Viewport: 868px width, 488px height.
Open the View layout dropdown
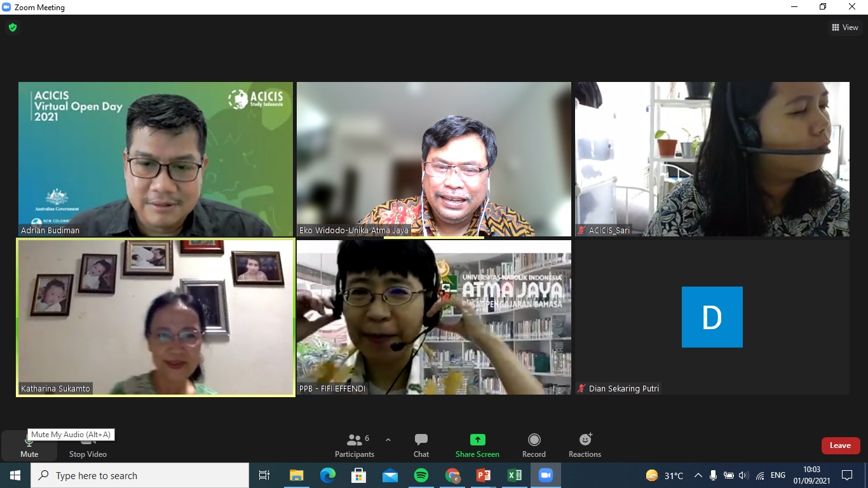pyautogui.click(x=845, y=27)
